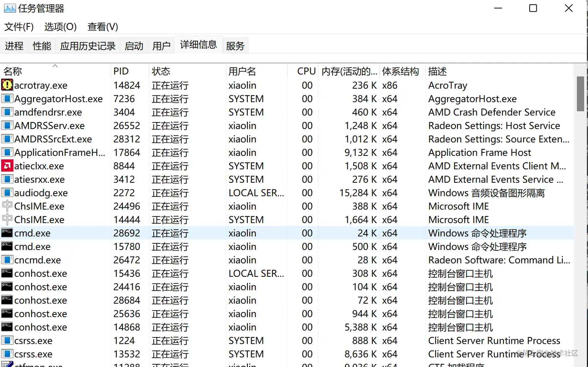Click the AMDRSSrcExt.exe process icon
This screenshot has width=588, height=367.
(7, 139)
